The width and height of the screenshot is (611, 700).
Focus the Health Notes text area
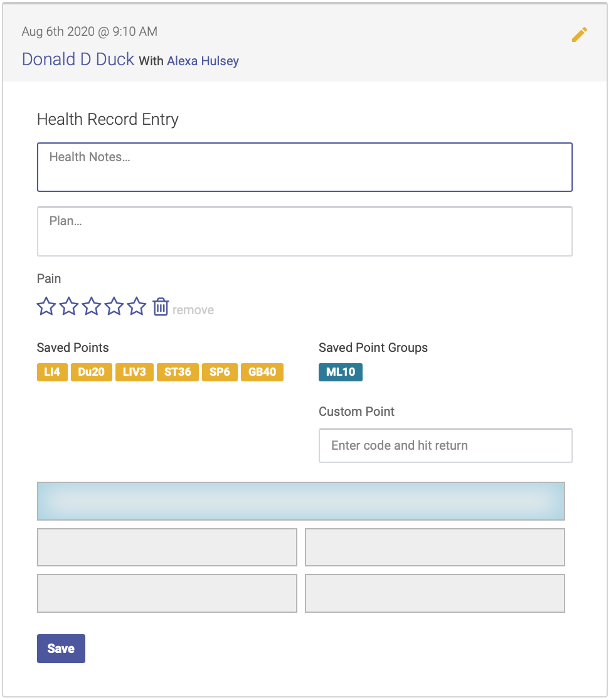[x=305, y=167]
